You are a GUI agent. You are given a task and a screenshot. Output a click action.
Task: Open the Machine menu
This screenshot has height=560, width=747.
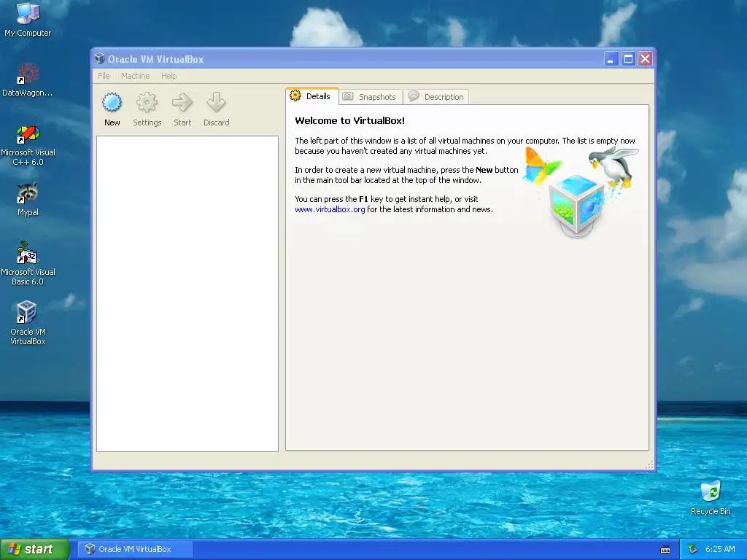135,76
